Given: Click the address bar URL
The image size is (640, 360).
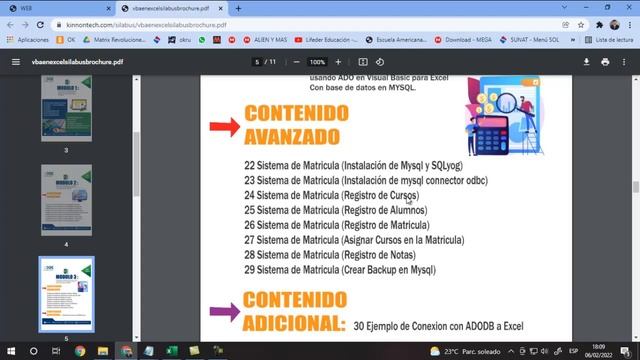Looking at the screenshot, I should pos(146,25).
